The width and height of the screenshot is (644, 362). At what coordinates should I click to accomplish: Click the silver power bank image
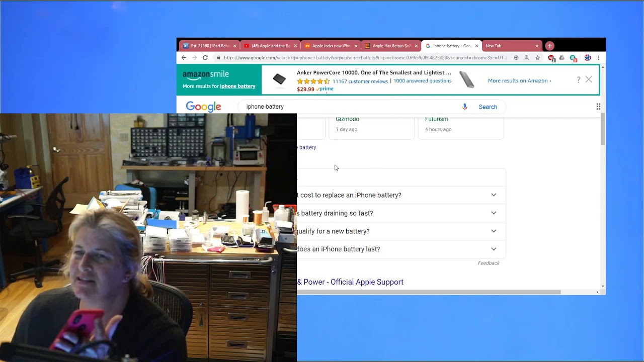[x=467, y=80]
